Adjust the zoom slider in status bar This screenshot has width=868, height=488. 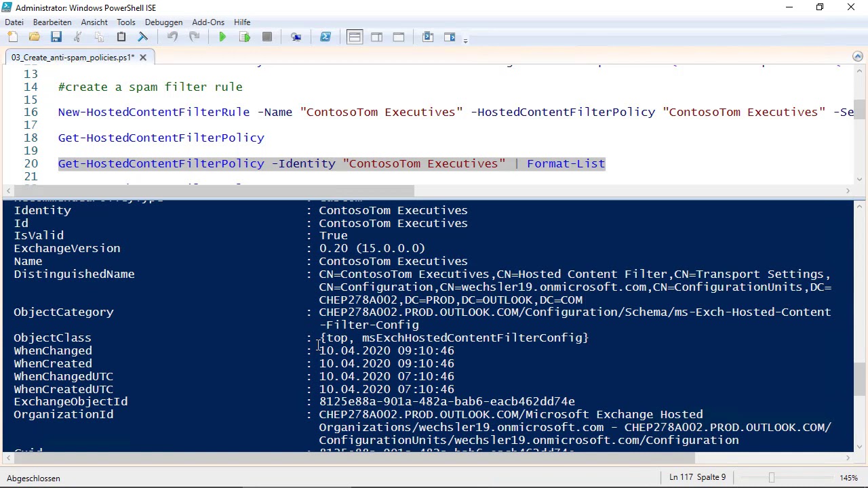[771, 478]
